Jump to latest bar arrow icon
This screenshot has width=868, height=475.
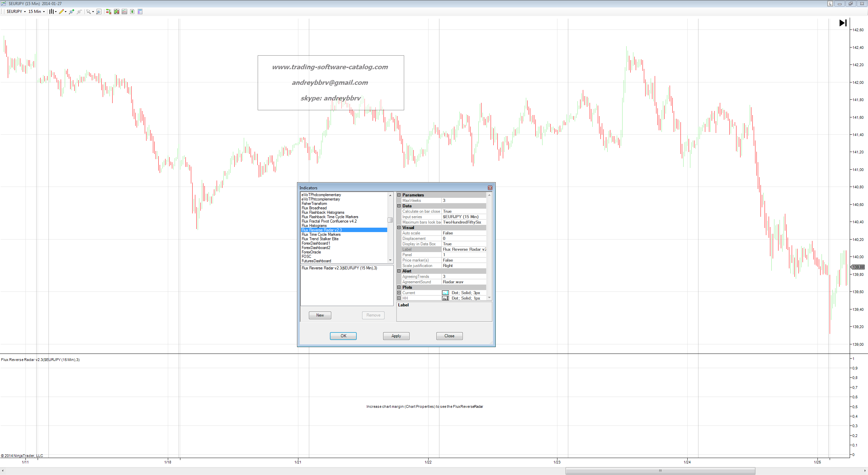coord(843,23)
